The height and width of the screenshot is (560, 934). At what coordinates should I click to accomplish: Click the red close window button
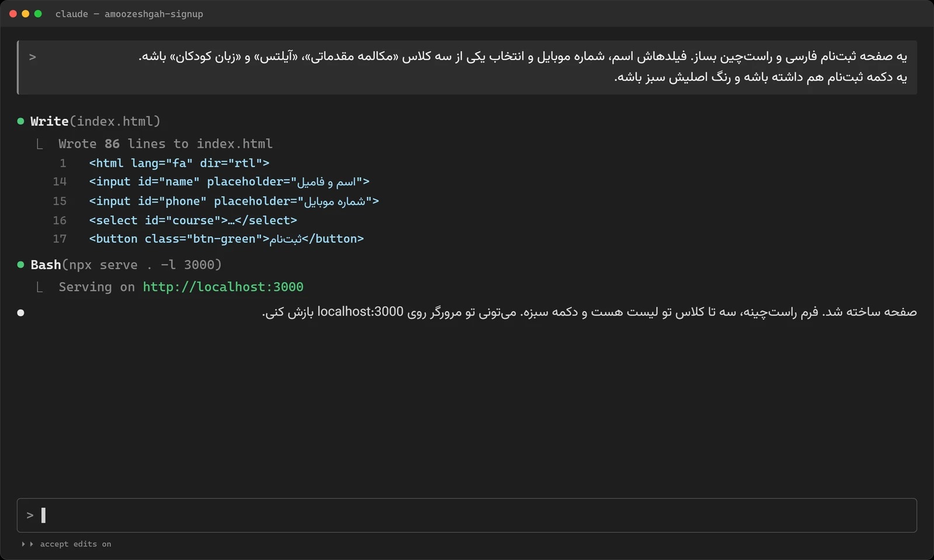click(13, 13)
